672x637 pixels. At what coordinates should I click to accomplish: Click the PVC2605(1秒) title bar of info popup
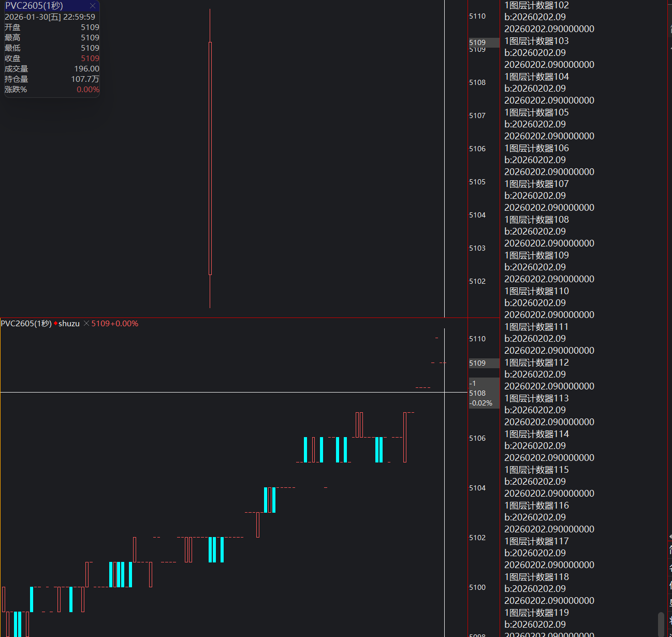pyautogui.click(x=34, y=6)
